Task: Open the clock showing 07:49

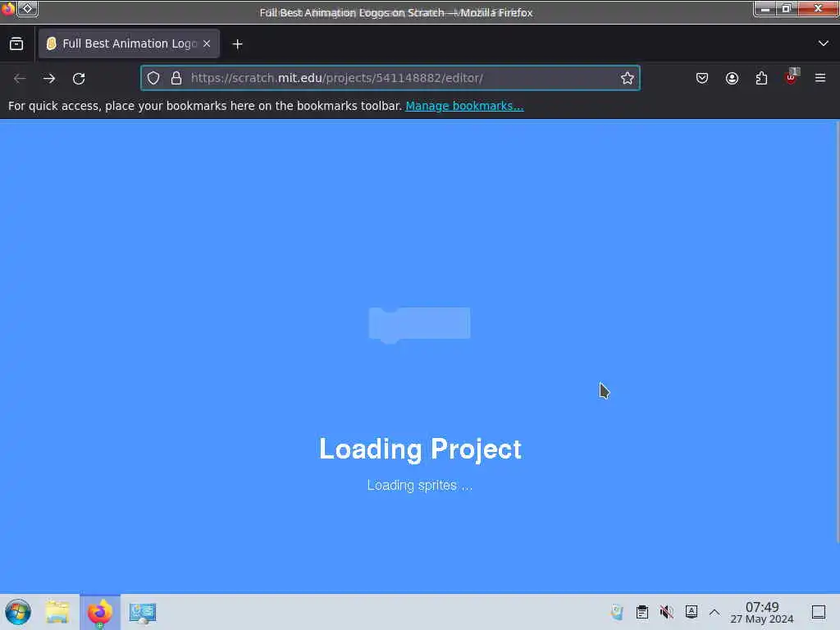Action: [x=762, y=612]
